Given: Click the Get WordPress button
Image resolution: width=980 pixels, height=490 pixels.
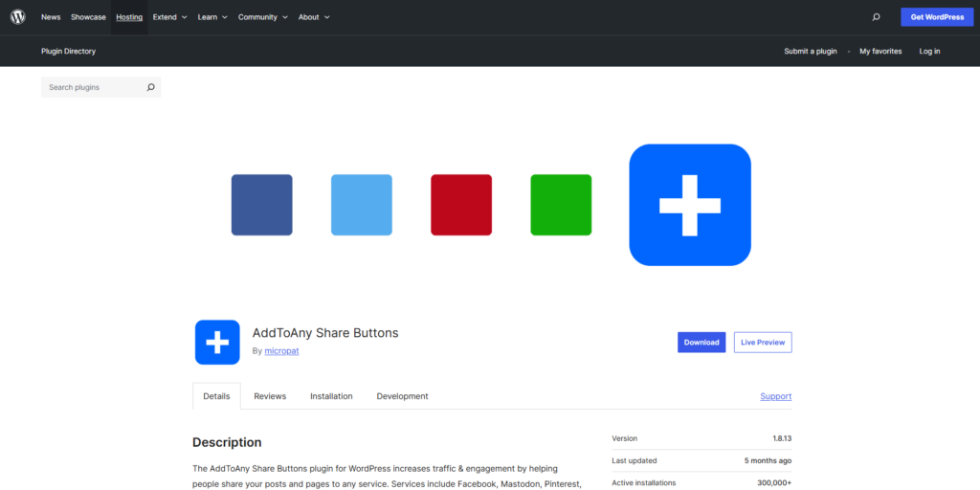Looking at the screenshot, I should (937, 17).
